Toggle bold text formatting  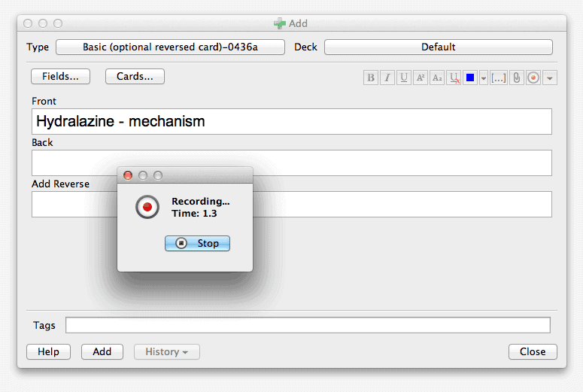click(x=371, y=77)
